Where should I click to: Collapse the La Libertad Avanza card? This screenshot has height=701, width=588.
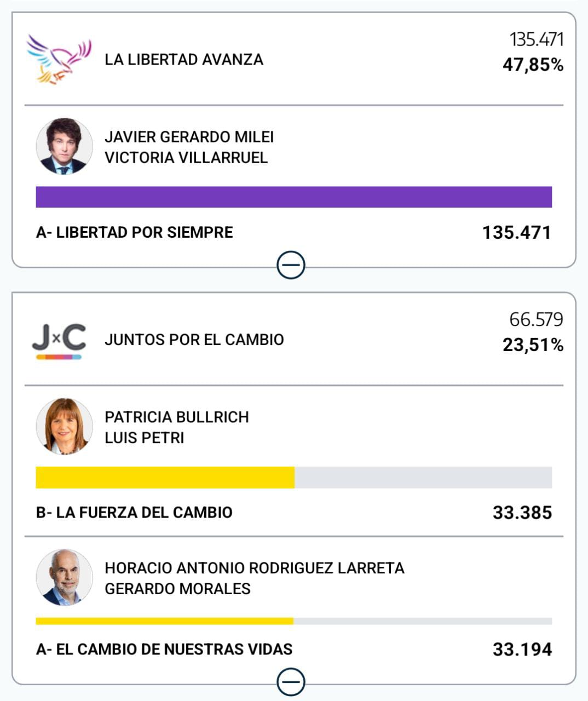tap(291, 266)
